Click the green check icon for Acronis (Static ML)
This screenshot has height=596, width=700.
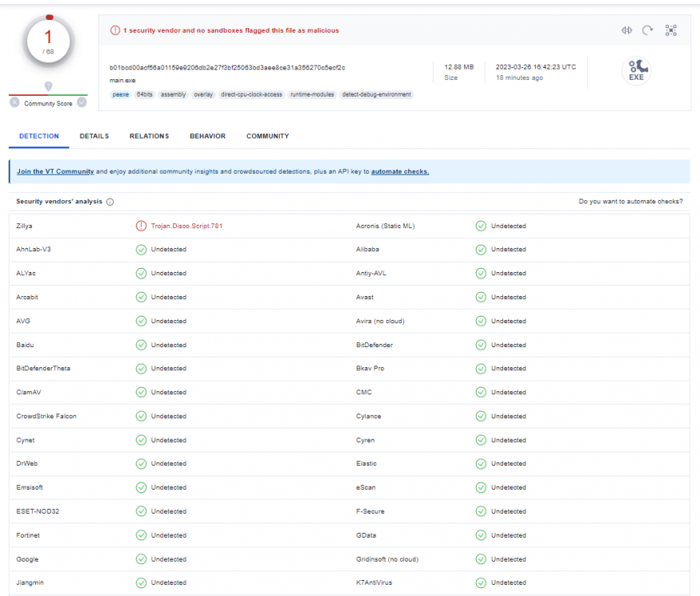(481, 226)
